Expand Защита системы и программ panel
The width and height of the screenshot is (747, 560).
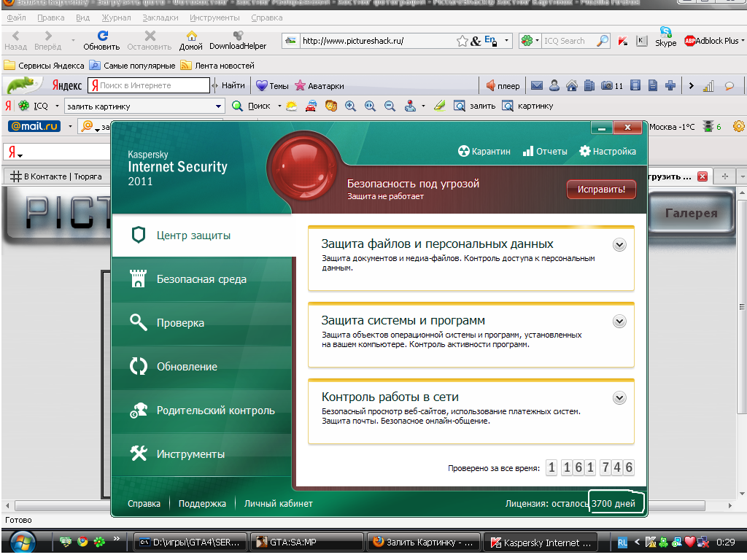coord(619,322)
